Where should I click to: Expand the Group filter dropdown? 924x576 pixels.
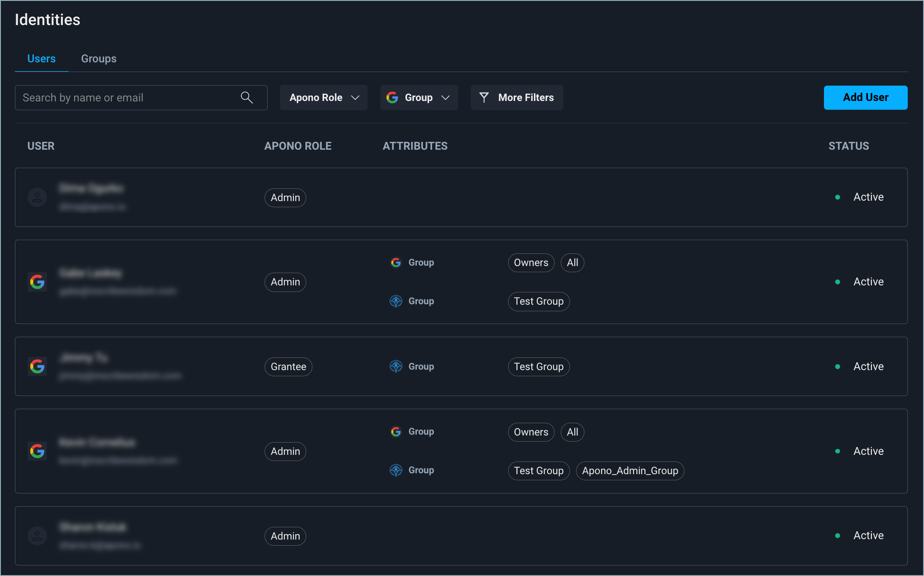pyautogui.click(x=419, y=97)
